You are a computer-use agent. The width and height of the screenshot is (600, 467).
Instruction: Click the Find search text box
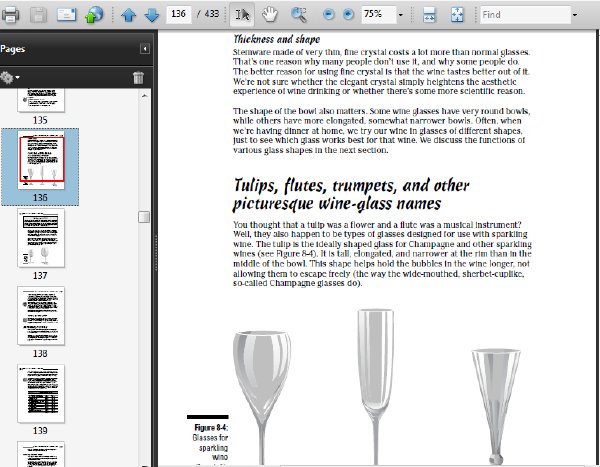coord(525,15)
